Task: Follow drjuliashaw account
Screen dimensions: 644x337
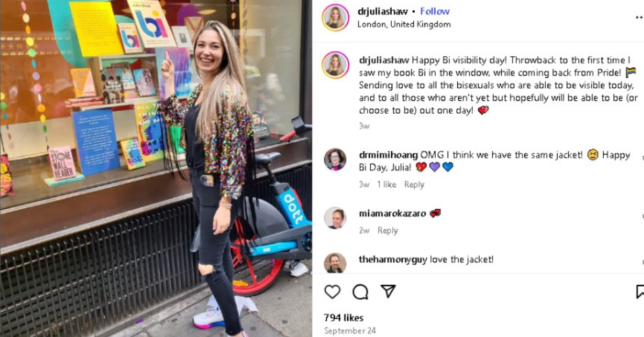Action: coord(435,11)
